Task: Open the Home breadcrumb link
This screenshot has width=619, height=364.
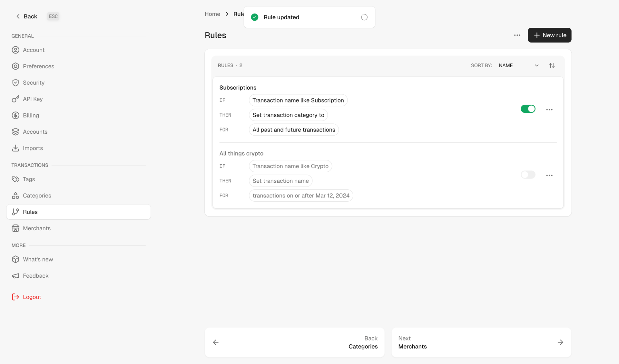Action: [x=212, y=14]
